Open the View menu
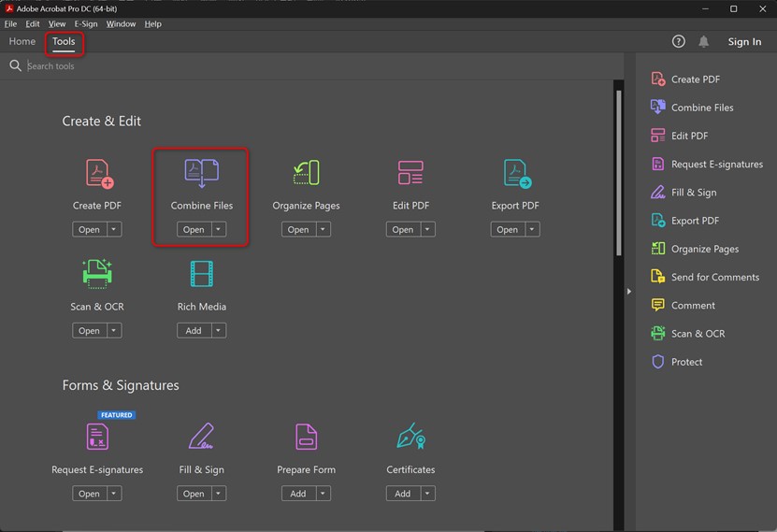The height and width of the screenshot is (532, 777). tap(57, 23)
